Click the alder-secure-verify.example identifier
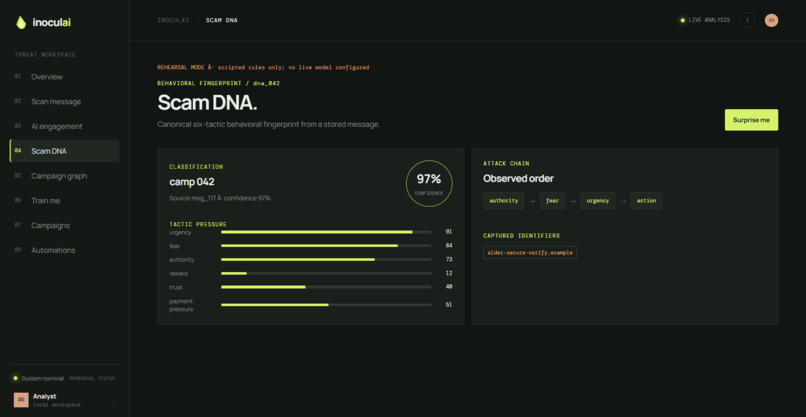Screen dimensions: 806x417 coord(529,252)
